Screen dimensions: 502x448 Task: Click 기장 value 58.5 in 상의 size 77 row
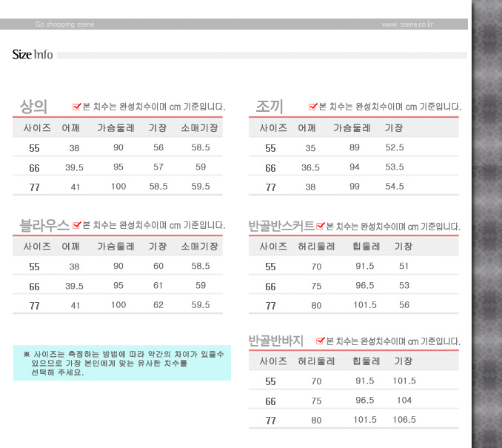158,187
